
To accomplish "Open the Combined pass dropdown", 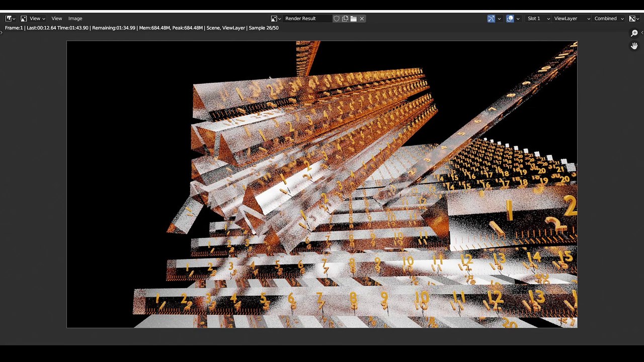I will (x=609, y=19).
